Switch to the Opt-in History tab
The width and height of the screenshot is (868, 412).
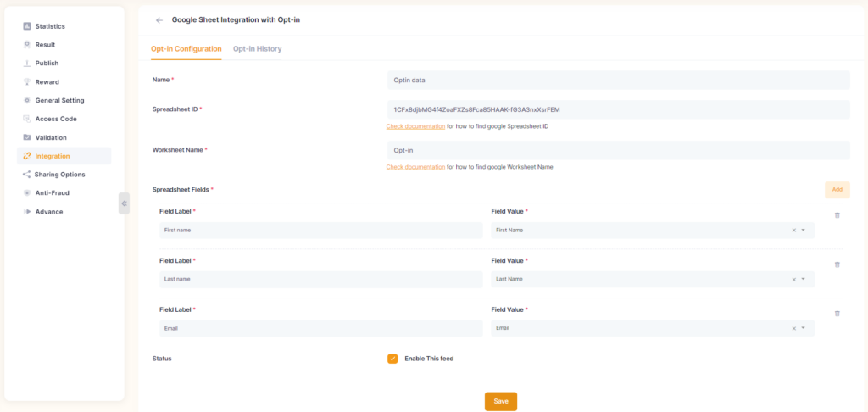click(x=257, y=48)
